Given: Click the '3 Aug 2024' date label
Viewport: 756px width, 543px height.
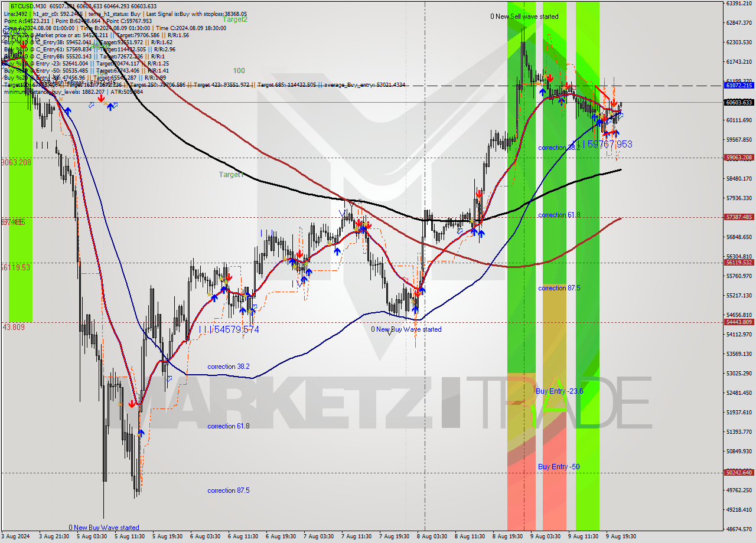Looking at the screenshot, I should tap(17, 537).
